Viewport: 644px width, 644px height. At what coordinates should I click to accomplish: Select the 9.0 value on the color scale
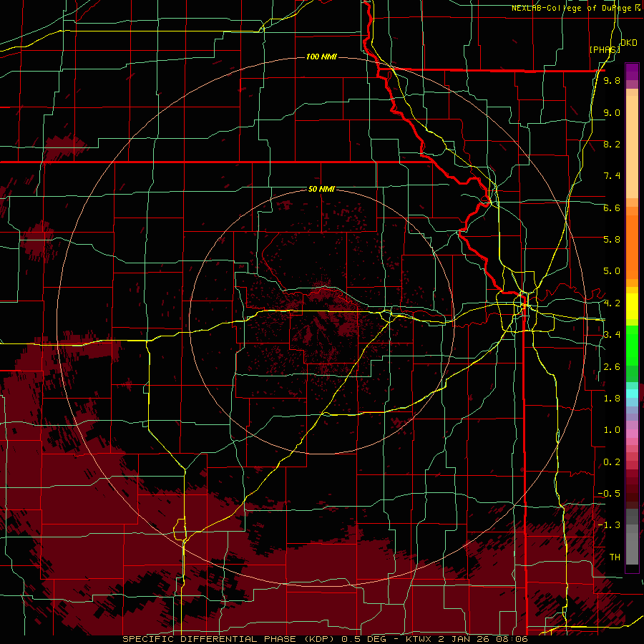click(612, 112)
